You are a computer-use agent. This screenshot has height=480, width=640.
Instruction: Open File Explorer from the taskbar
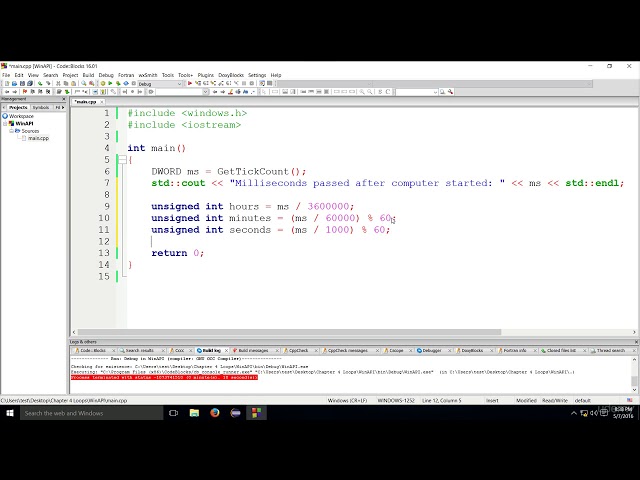pos(194,413)
